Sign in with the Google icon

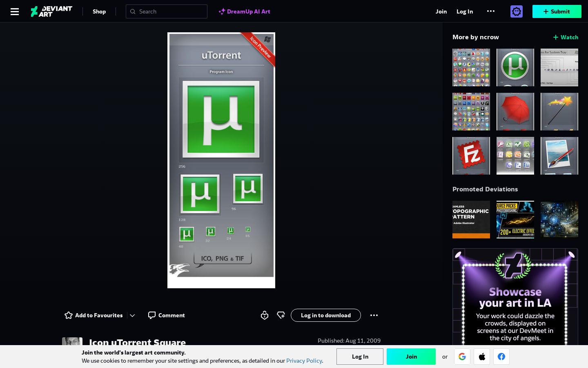click(462, 357)
